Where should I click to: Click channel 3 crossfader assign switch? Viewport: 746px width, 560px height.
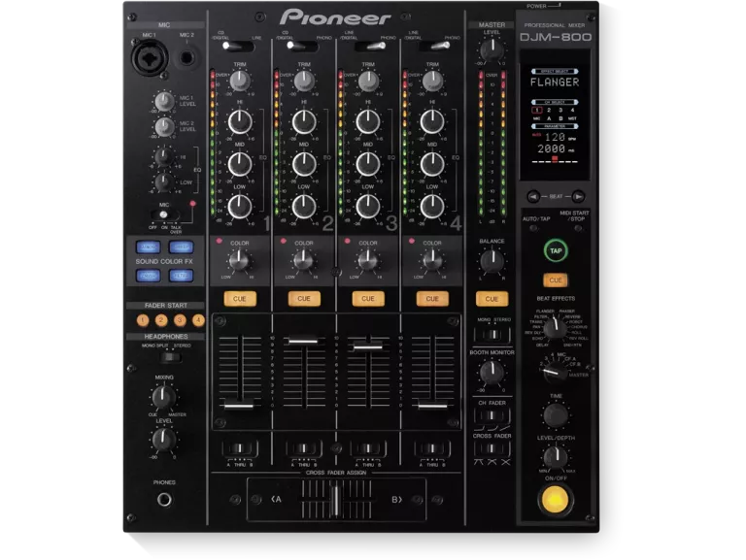(368, 448)
